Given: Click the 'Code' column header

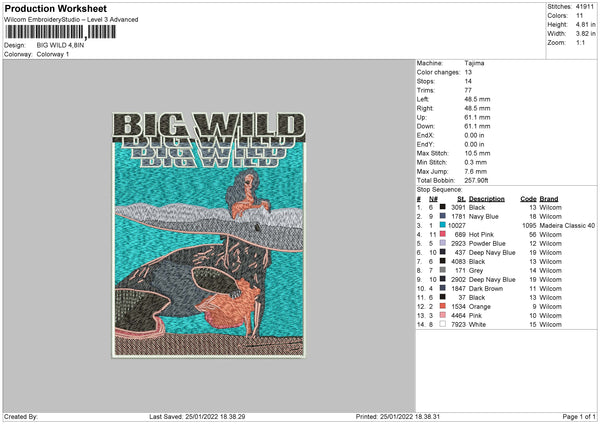Looking at the screenshot, I should click(528, 199).
